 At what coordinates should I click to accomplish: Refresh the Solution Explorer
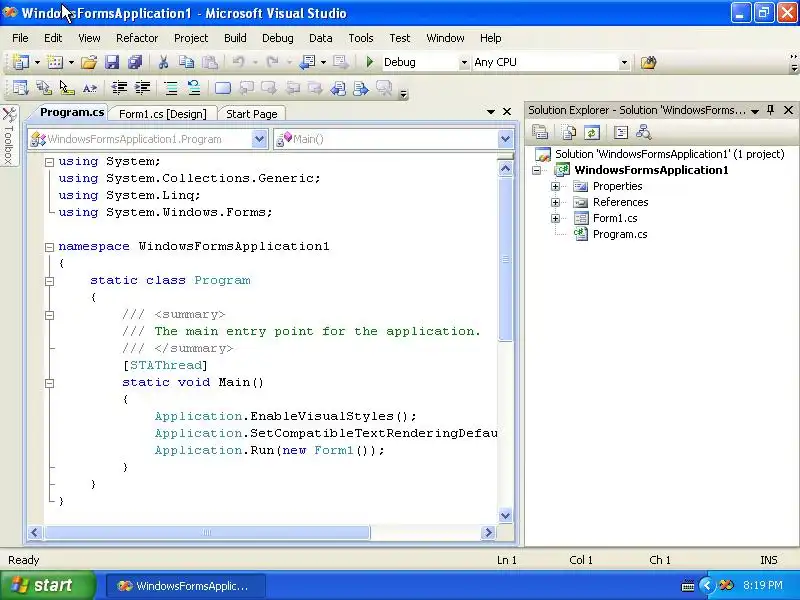(x=592, y=132)
